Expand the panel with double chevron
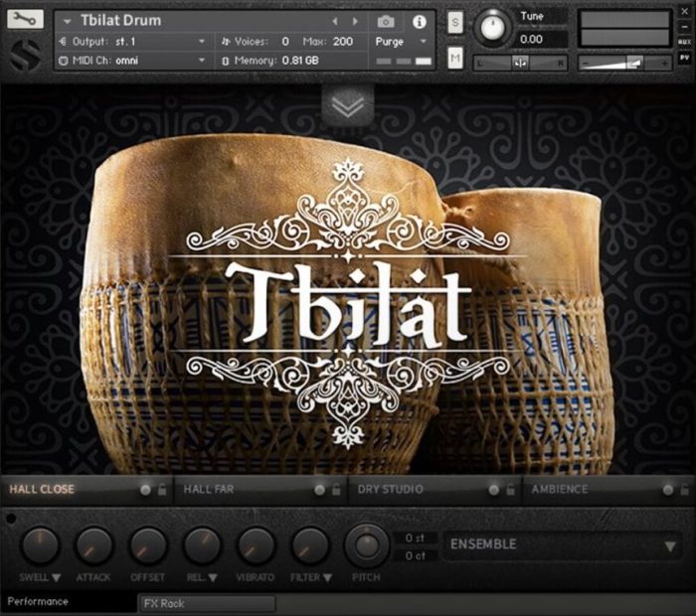This screenshot has height=616, width=696. pyautogui.click(x=348, y=107)
